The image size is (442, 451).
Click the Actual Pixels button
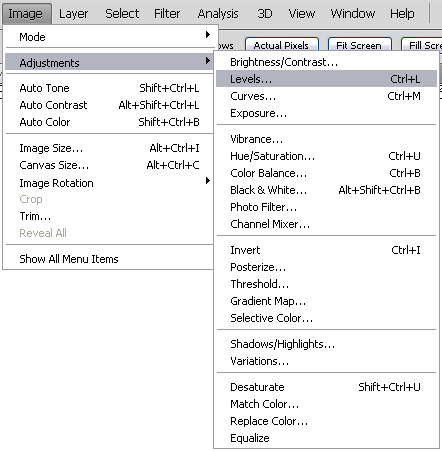click(282, 45)
